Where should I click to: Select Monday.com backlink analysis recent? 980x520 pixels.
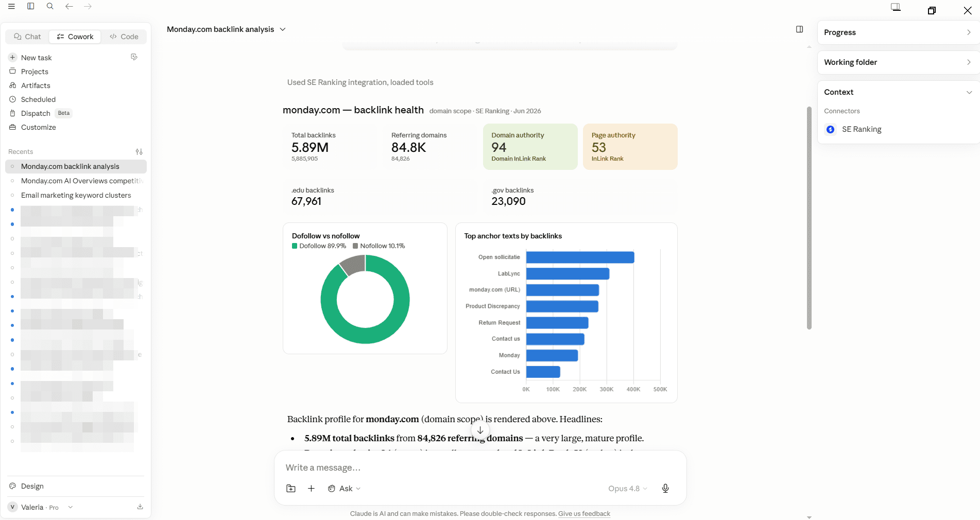[76, 166]
